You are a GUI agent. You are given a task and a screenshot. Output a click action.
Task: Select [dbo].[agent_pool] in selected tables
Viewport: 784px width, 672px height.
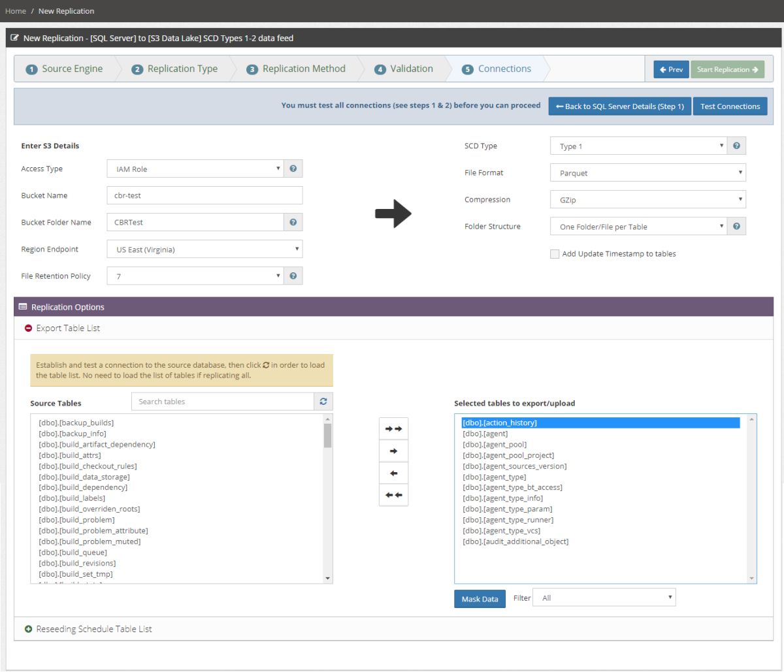pyautogui.click(x=494, y=444)
